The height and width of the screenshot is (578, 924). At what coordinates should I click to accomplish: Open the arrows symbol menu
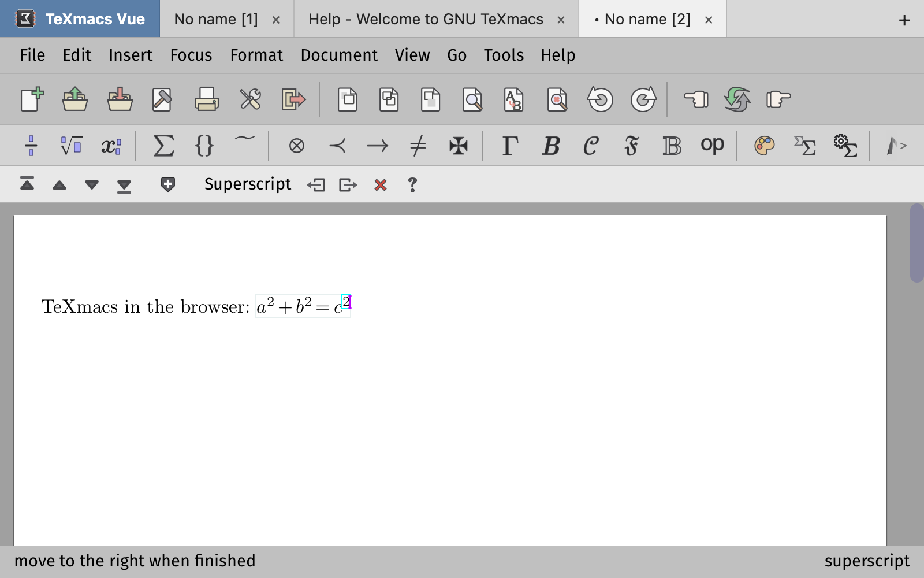click(x=378, y=146)
